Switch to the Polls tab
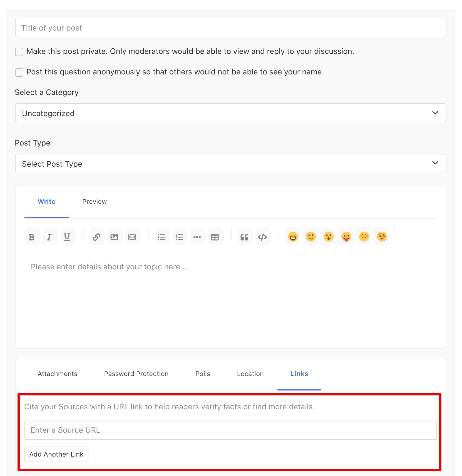 [203, 374]
